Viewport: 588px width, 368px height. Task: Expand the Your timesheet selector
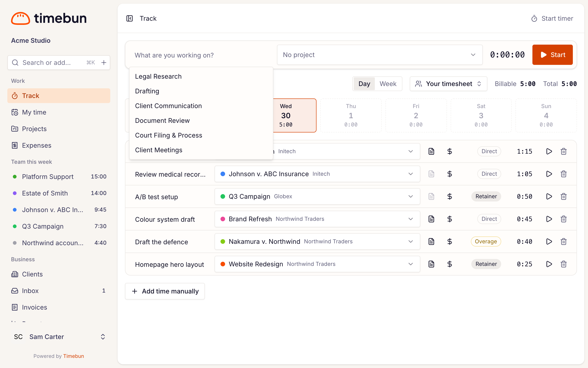click(x=448, y=84)
